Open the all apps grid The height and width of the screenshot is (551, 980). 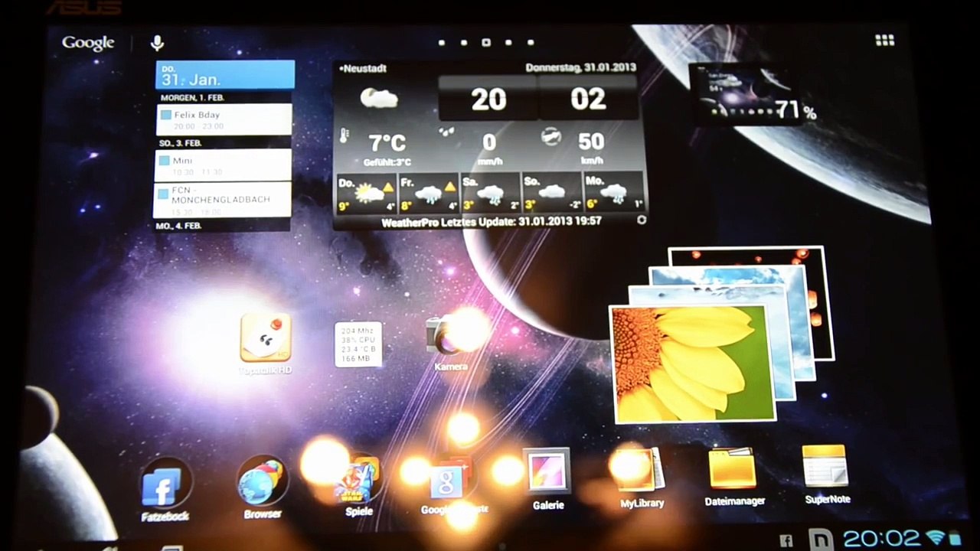coord(885,40)
